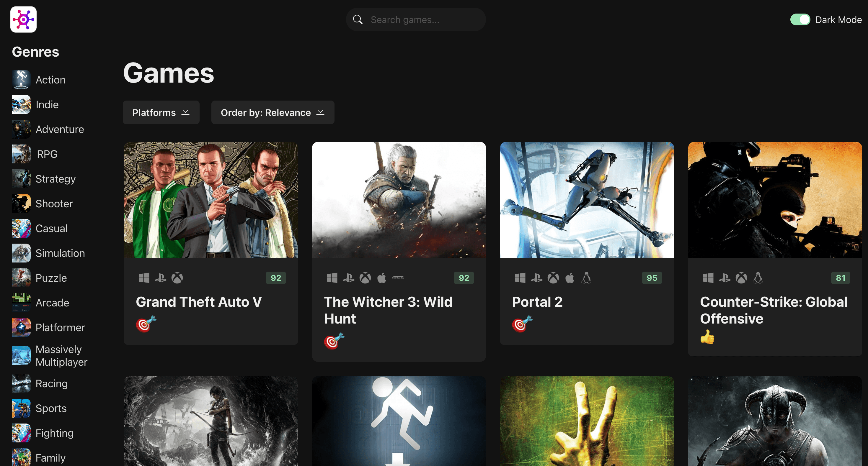Click the Massively Multiplayer genre icon
This screenshot has height=466, width=868.
(21, 356)
